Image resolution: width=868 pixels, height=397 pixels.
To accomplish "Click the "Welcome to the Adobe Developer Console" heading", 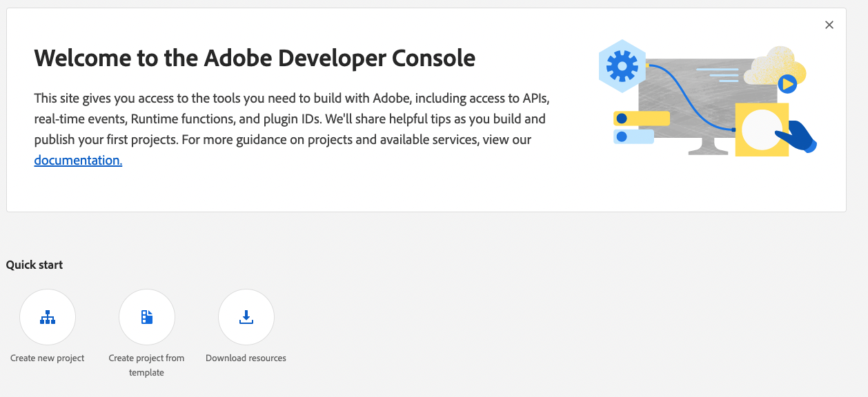I will pos(255,58).
